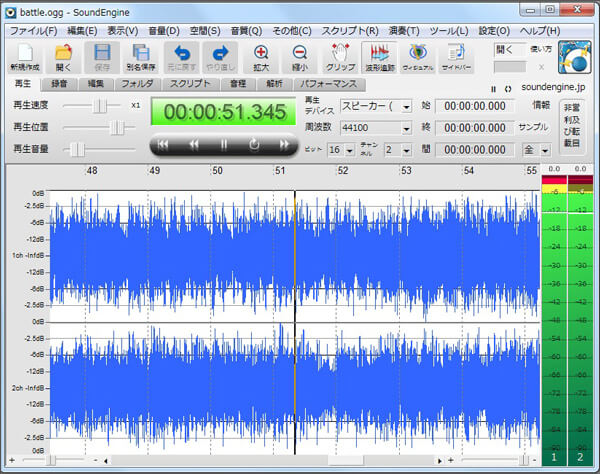Click the SoundEngine logo icon in toolbar
600x474 pixels.
click(x=574, y=57)
